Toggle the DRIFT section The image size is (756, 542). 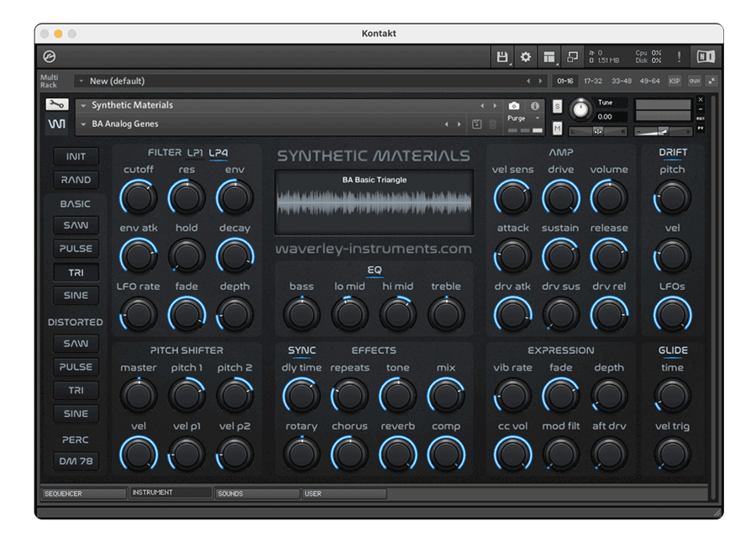(673, 152)
